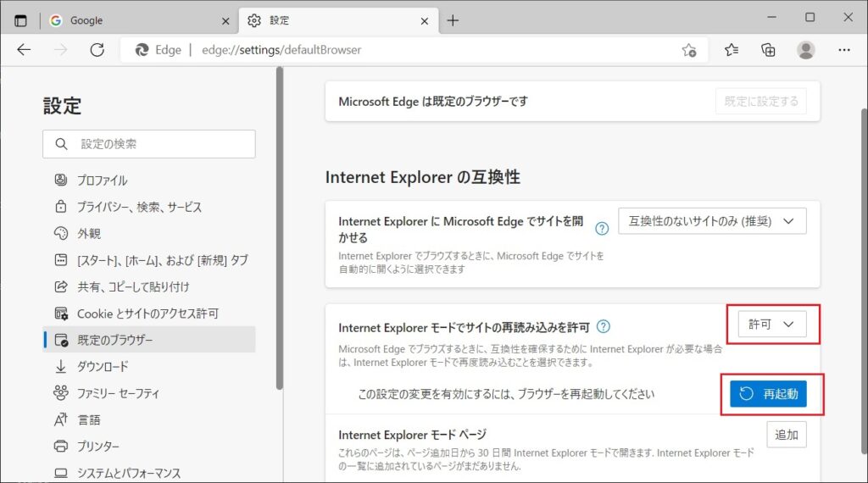Open プライバシー、検索、サービス section
The height and width of the screenshot is (483, 868).
point(149,207)
